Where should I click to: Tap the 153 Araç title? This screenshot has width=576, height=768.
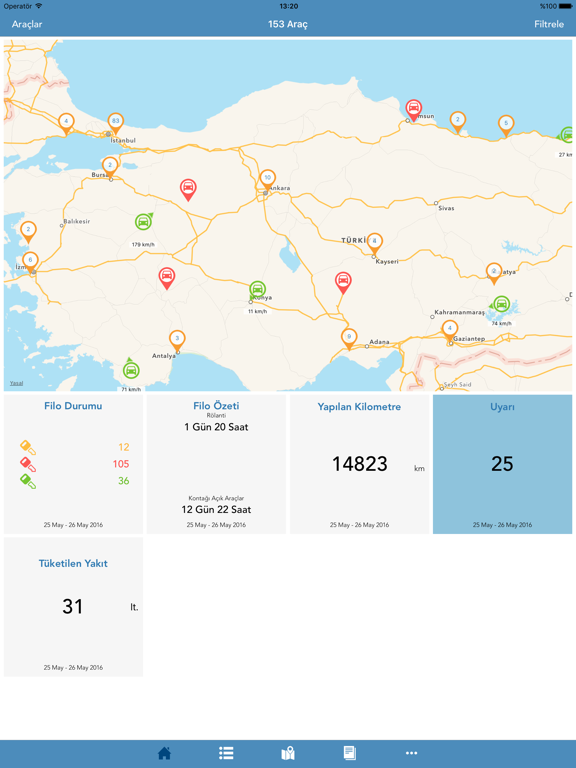pyautogui.click(x=288, y=24)
